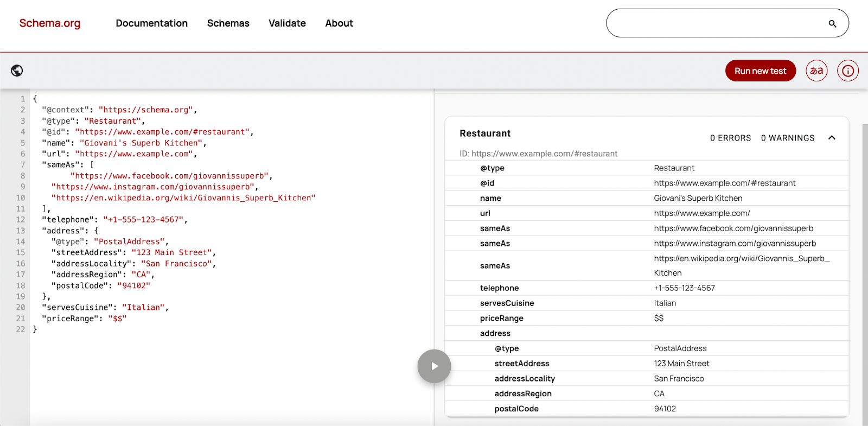This screenshot has width=868, height=426.
Task: Click the wikipedia URL on code line 10
Action: tap(183, 198)
